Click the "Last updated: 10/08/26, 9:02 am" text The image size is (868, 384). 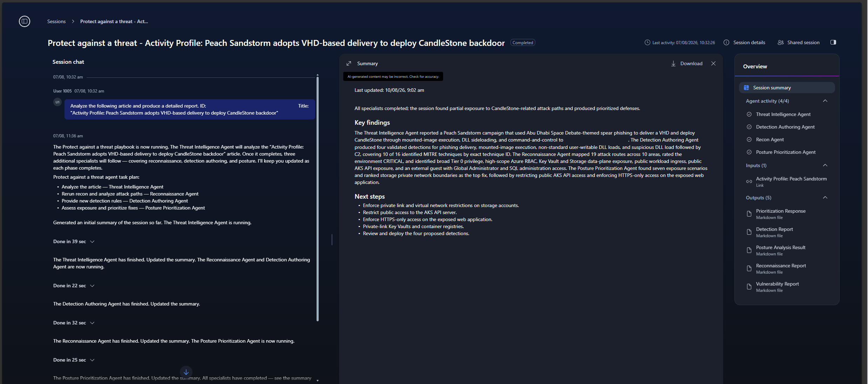click(x=389, y=90)
